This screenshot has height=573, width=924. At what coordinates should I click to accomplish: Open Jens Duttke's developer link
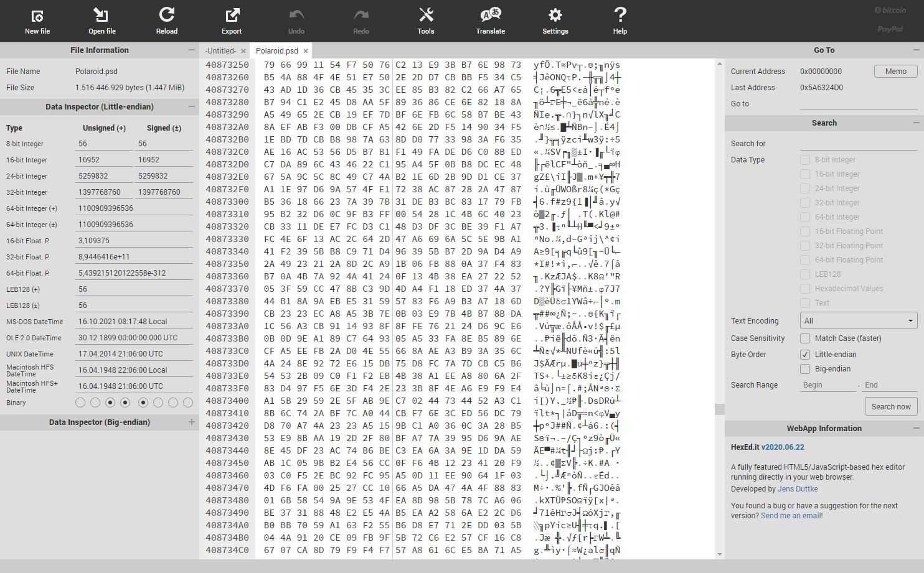798,488
